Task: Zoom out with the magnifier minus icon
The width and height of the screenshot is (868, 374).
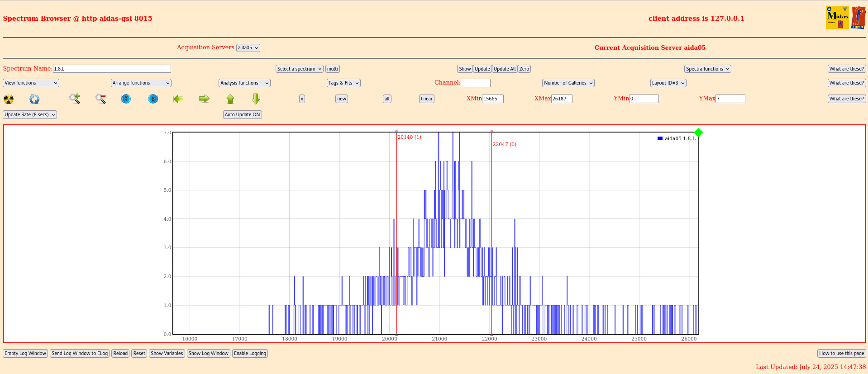Action: coord(100,99)
